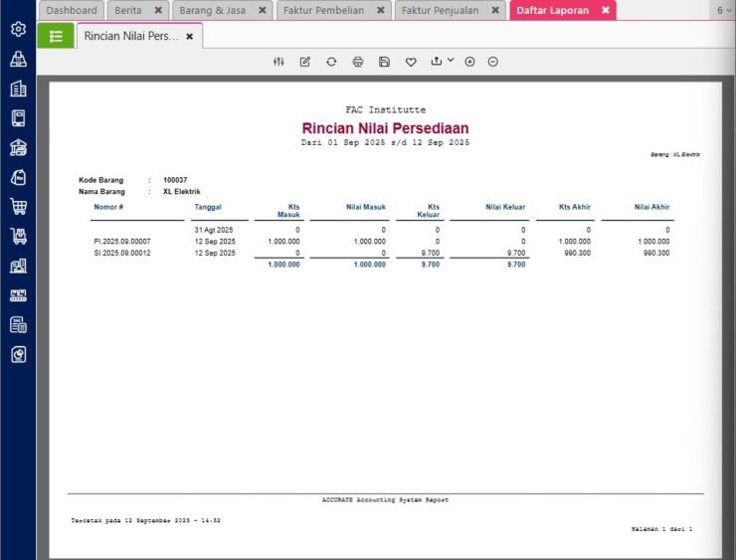Open the warehouse module in sidebar
Viewport: 736px width, 560px height.
click(18, 148)
